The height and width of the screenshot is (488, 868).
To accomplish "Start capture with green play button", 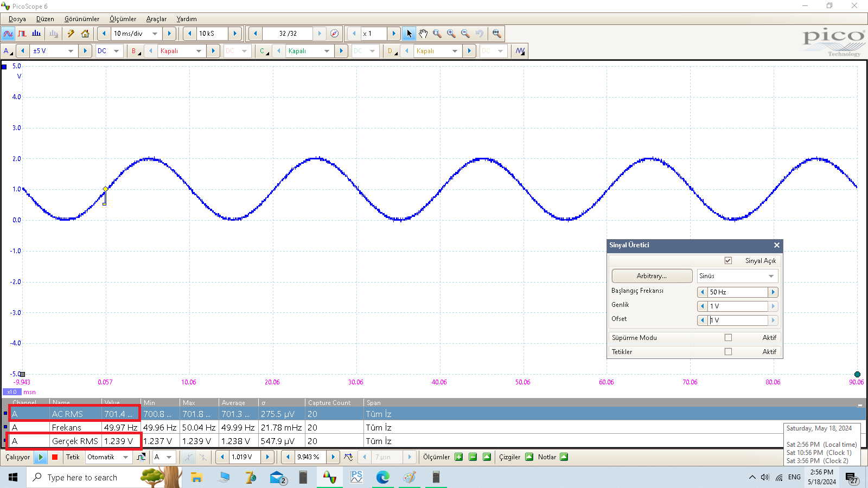I will pyautogui.click(x=41, y=457).
